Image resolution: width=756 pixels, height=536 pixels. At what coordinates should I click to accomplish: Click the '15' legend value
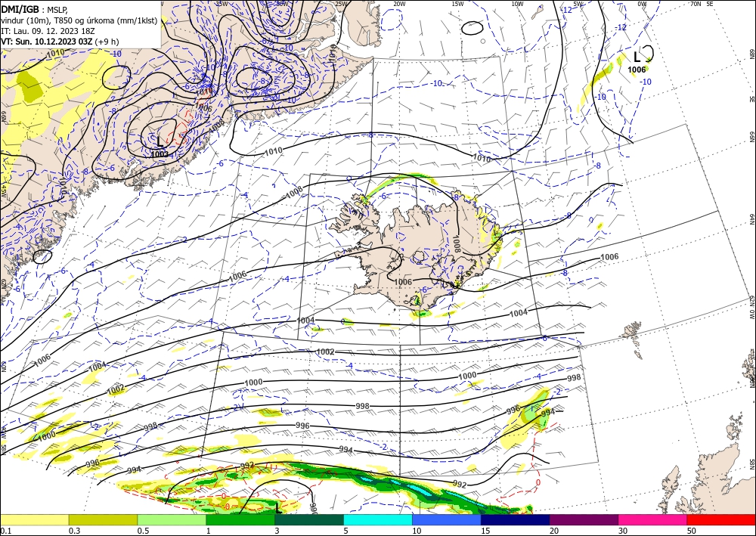pos(485,531)
